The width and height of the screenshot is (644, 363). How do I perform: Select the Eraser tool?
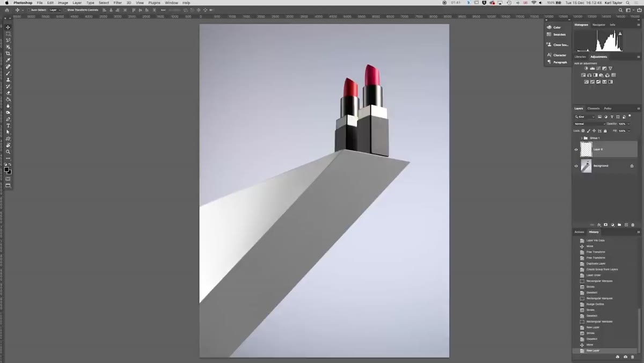[8, 93]
